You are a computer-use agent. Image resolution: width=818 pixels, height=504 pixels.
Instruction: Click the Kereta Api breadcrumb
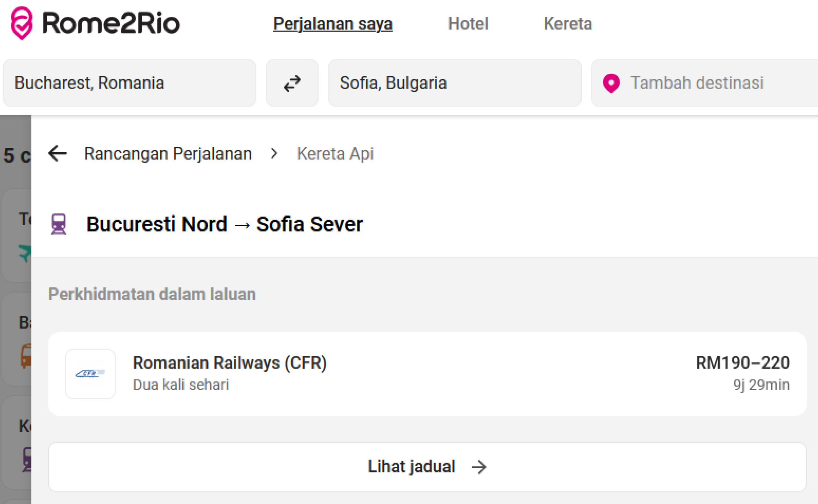335,154
